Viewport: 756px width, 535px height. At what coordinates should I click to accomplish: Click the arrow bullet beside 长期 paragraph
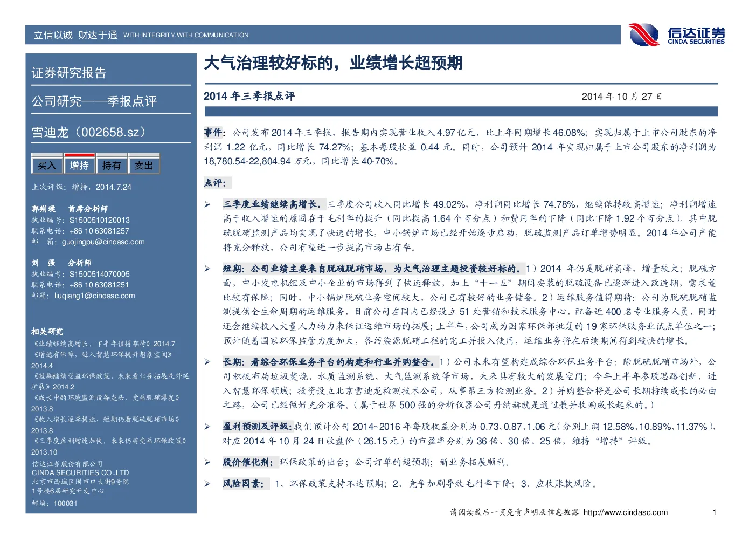click(207, 362)
